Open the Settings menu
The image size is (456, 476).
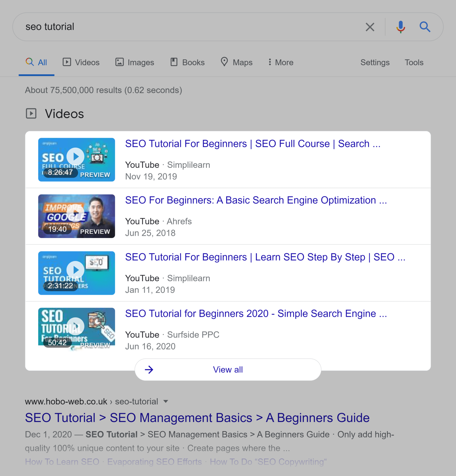(x=375, y=62)
